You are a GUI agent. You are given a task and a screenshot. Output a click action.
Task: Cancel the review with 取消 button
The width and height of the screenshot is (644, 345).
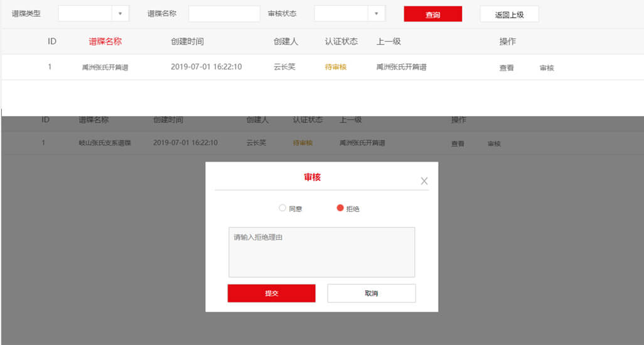click(372, 293)
